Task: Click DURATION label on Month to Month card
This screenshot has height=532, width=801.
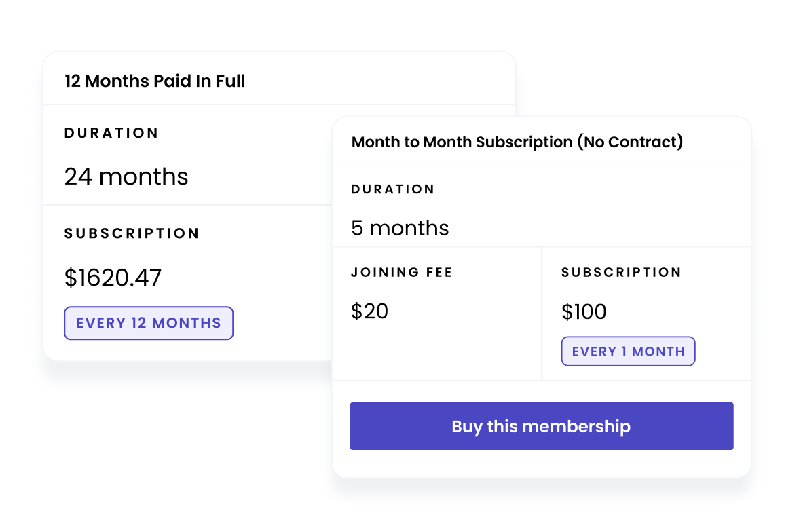Action: point(393,189)
